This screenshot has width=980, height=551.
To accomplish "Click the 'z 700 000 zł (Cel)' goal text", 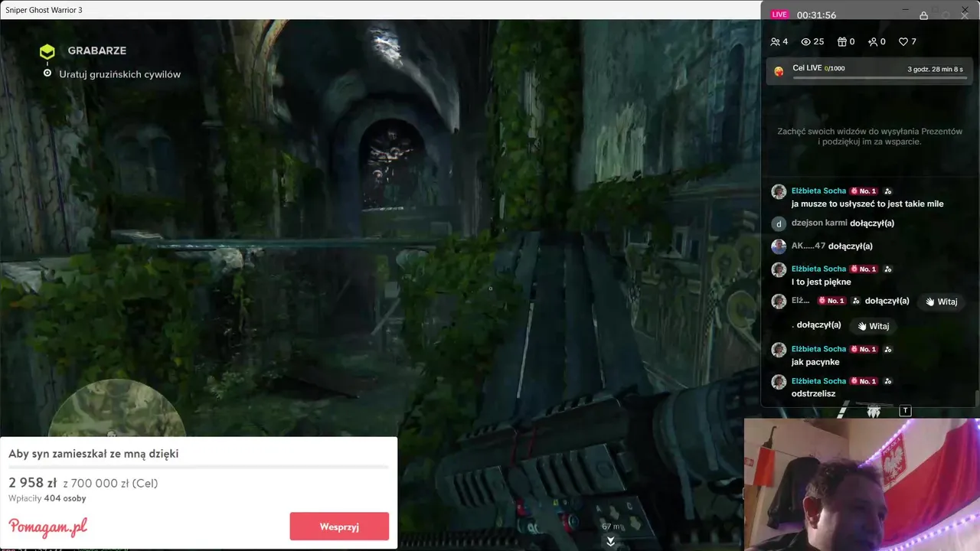I will pyautogui.click(x=110, y=484).
